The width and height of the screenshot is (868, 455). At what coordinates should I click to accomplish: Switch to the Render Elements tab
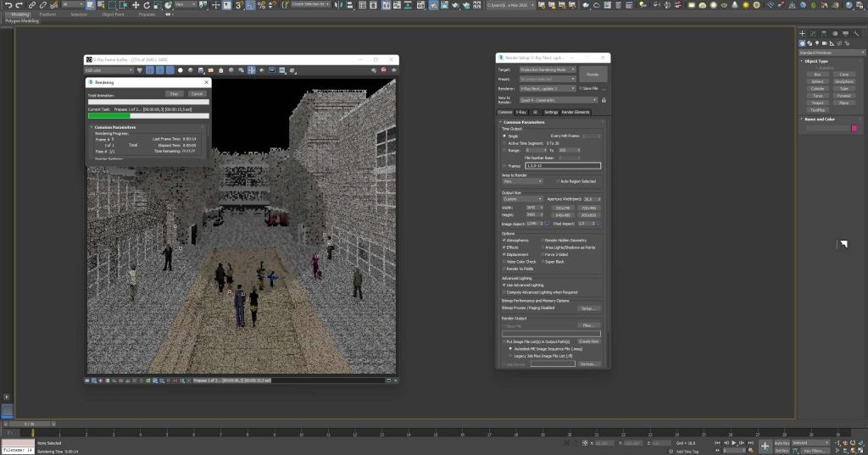point(576,112)
